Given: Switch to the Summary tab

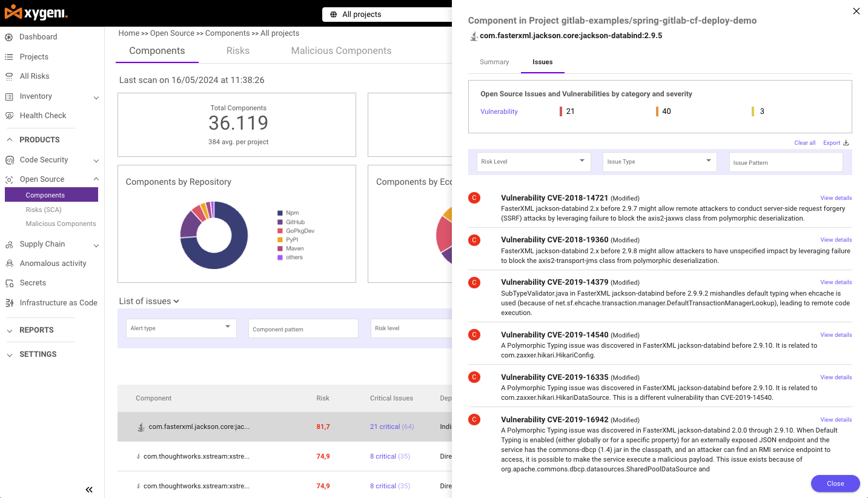Looking at the screenshot, I should click(494, 62).
